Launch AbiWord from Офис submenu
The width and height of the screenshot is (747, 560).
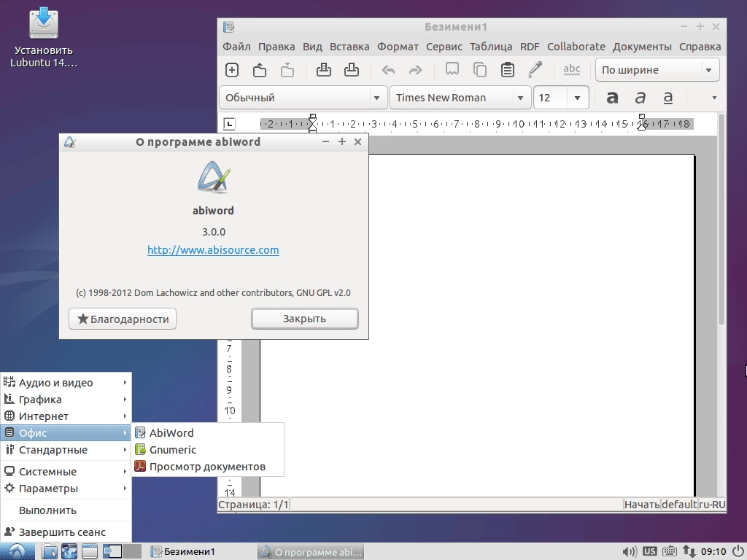coord(208,433)
